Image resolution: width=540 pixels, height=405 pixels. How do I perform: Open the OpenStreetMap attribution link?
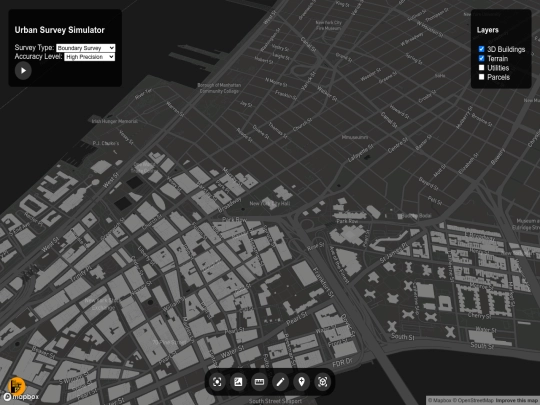click(x=475, y=401)
